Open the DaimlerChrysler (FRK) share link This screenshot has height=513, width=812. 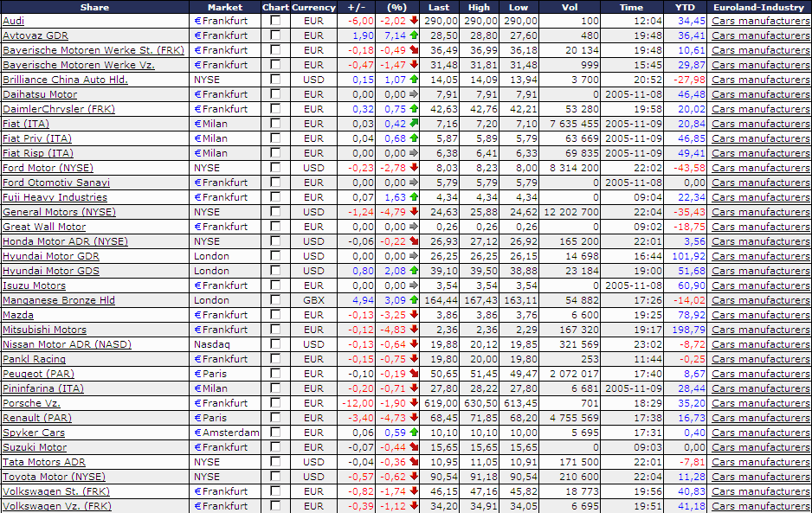59,109
